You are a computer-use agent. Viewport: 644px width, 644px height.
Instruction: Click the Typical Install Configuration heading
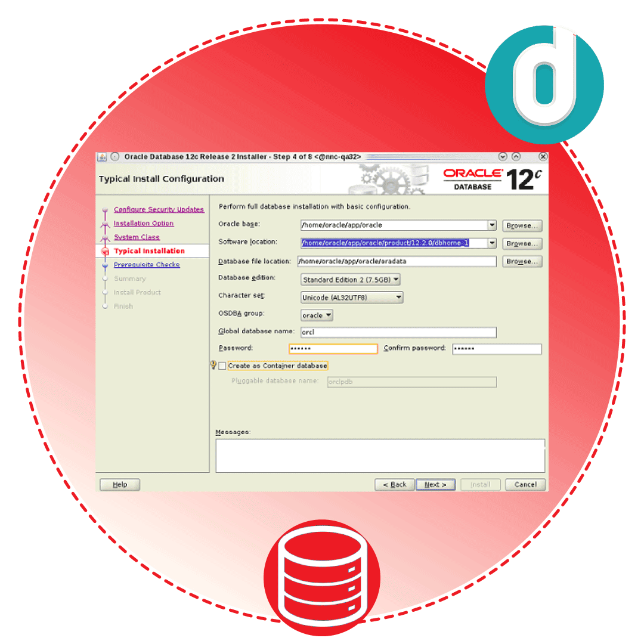click(162, 179)
